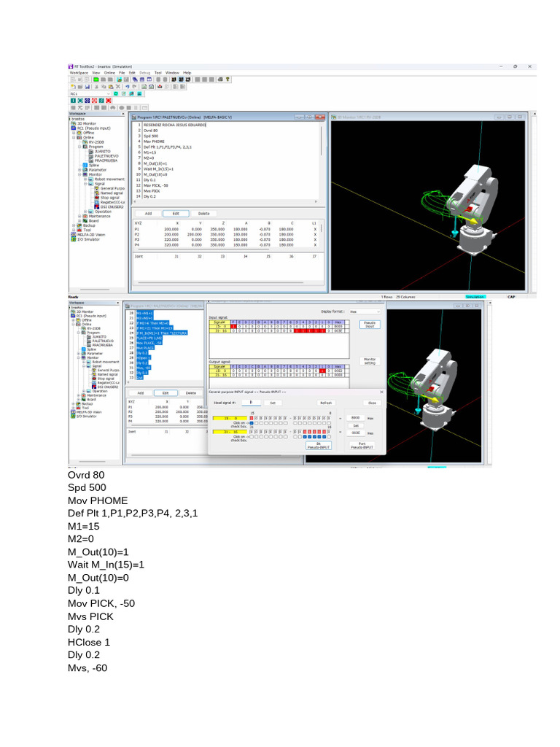This screenshot has height=747, width=560.
Task: Click the blue Undo arrow icon
Action: (x=128, y=87)
